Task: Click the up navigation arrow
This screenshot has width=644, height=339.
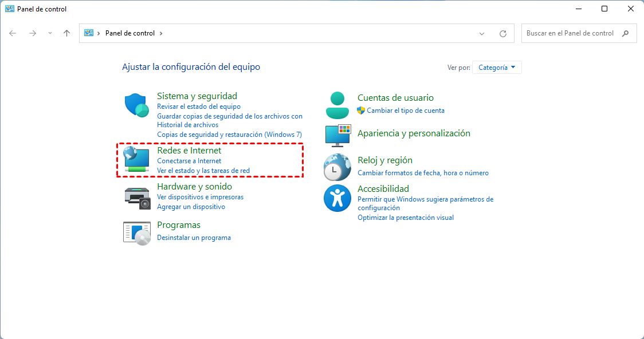Action: [x=66, y=33]
